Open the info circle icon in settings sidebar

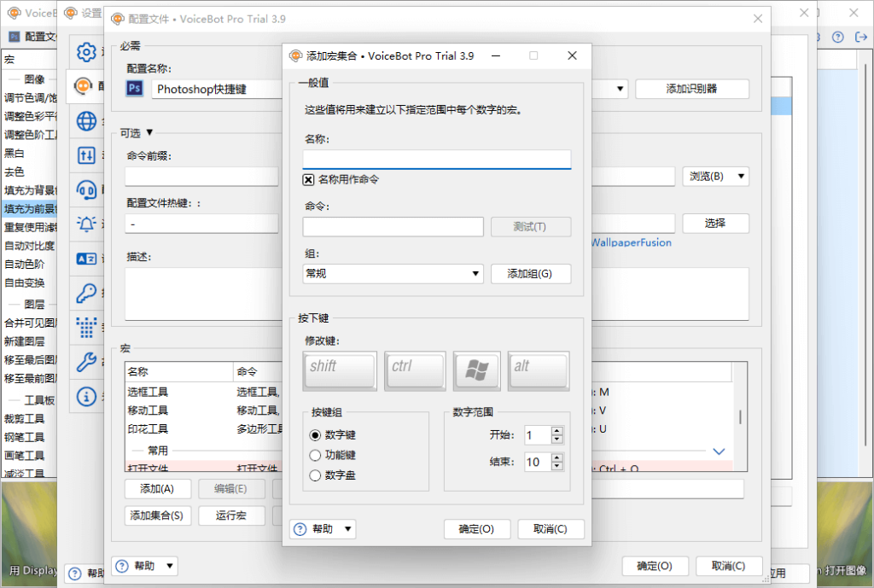(86, 396)
